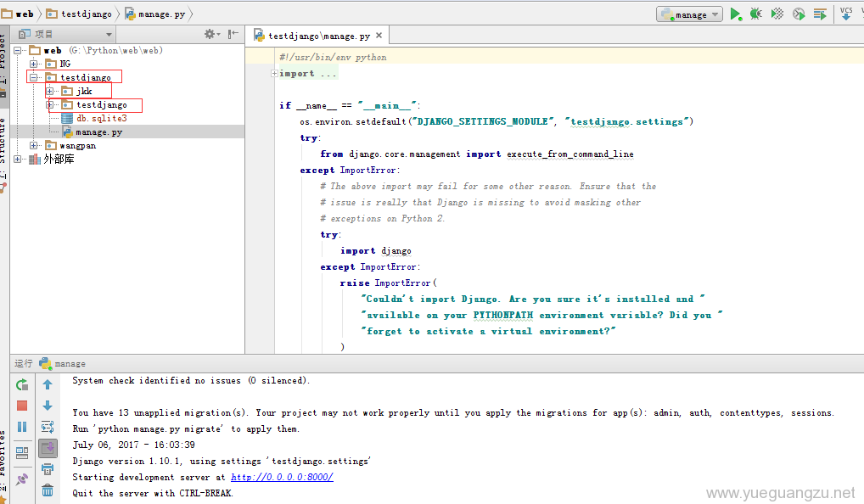Viewport: 864px width, 504px height.
Task: Toggle scroll to end in Run console
Action: [x=48, y=448]
